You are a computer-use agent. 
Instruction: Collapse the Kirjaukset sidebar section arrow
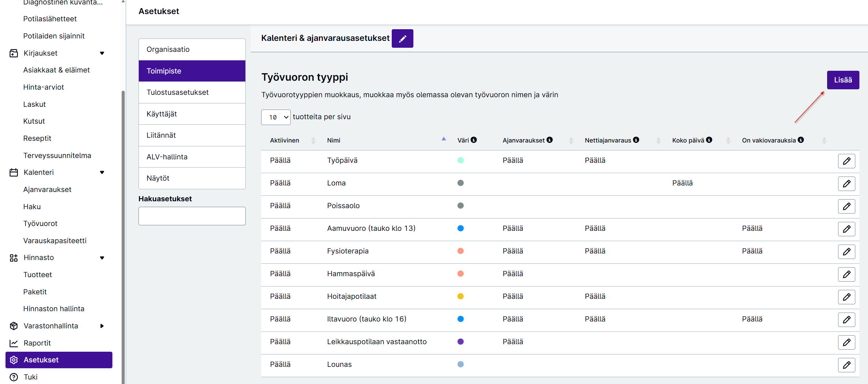102,53
